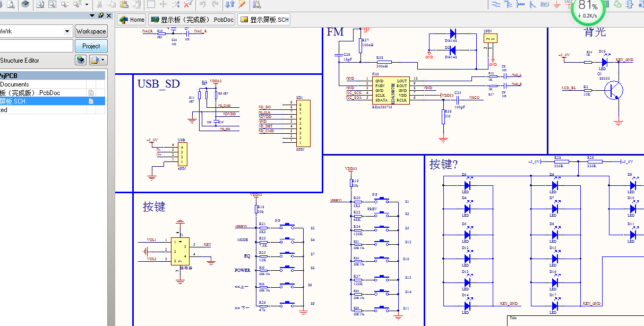This screenshot has height=326, width=644.
Task: Open the Devices view layers icon
Action: coord(25,4)
